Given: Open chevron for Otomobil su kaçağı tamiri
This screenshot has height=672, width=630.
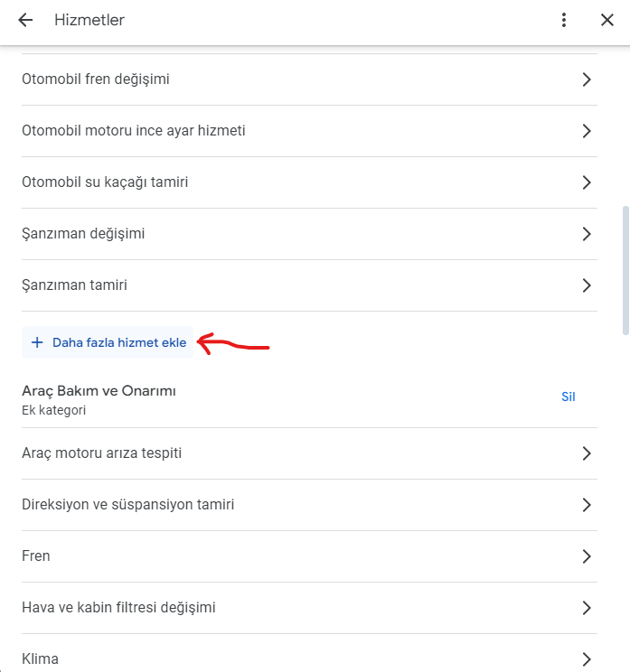Looking at the screenshot, I should [x=587, y=182].
